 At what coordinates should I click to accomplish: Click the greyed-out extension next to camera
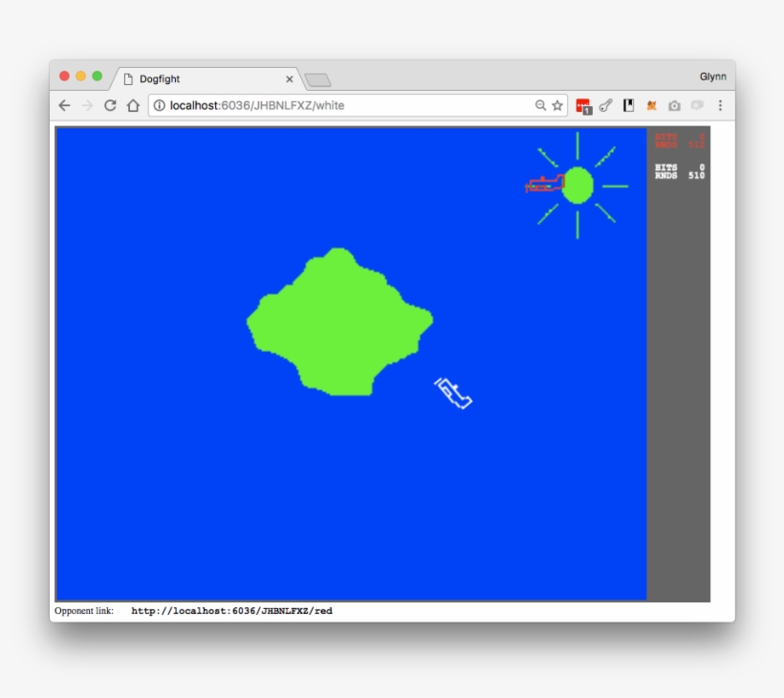coord(697,105)
